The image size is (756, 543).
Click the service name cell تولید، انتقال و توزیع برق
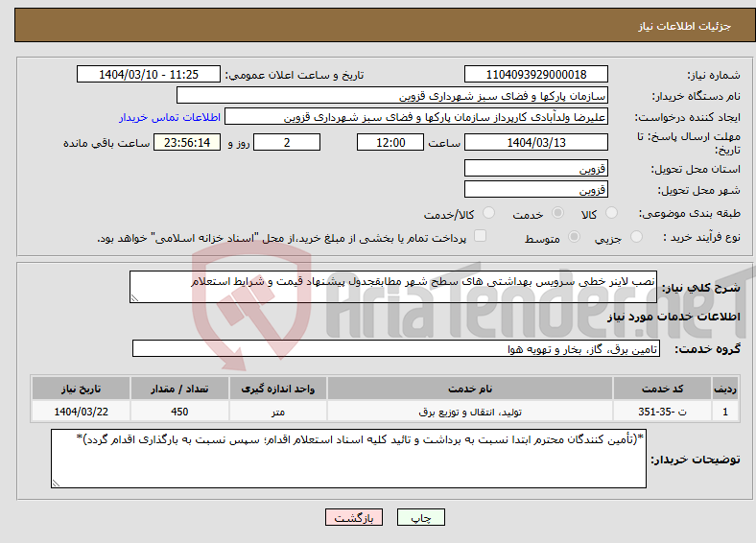[x=469, y=412]
